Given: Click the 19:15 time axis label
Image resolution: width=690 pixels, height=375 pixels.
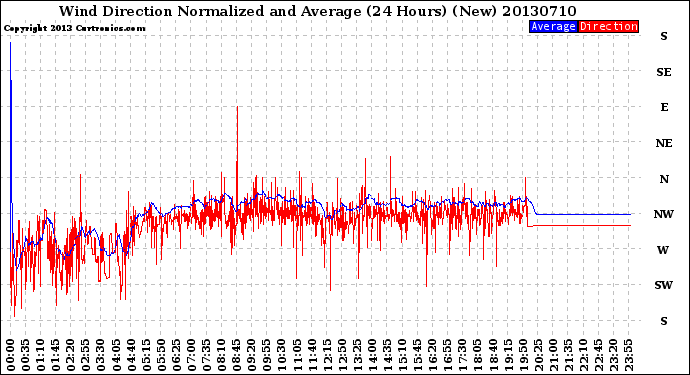Looking at the screenshot, I should pyautogui.click(x=508, y=355).
